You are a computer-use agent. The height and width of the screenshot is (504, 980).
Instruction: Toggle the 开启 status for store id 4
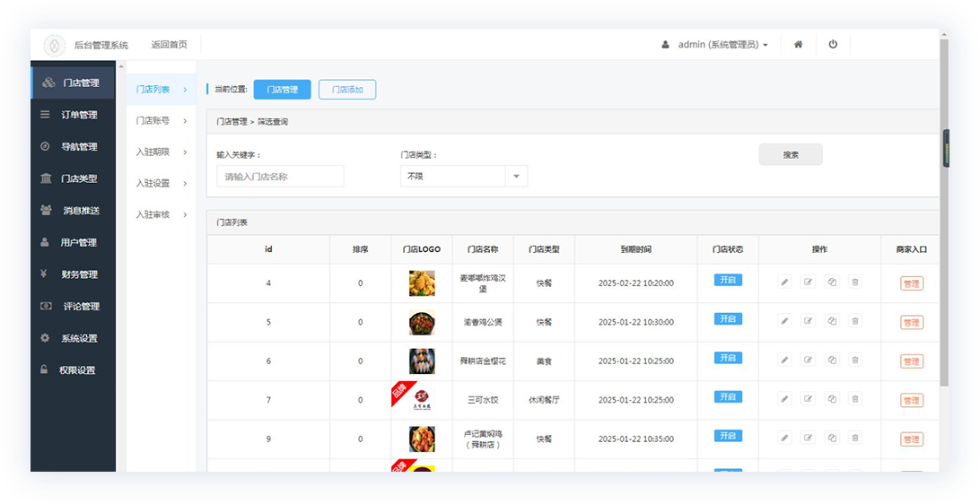[728, 280]
